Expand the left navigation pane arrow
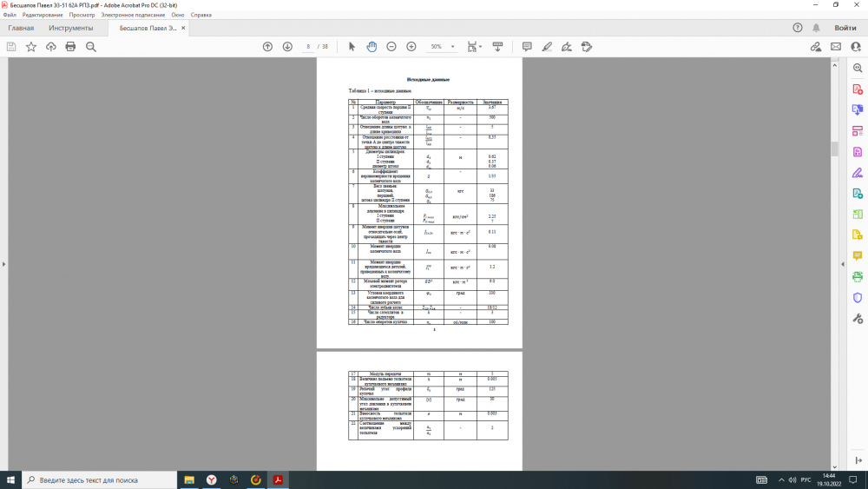 click(x=3, y=264)
